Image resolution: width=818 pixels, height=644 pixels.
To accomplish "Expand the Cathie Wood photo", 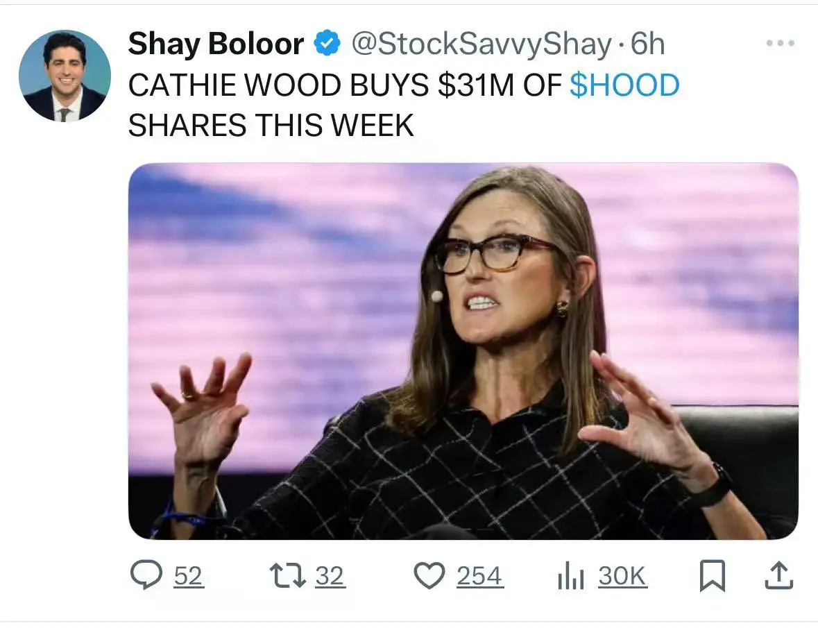I will [463, 351].
